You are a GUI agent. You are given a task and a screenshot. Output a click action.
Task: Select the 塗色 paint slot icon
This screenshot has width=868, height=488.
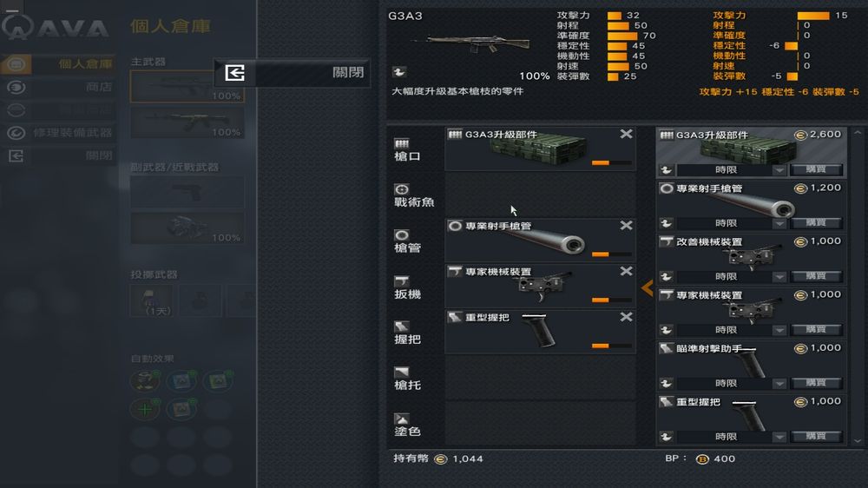tap(401, 419)
